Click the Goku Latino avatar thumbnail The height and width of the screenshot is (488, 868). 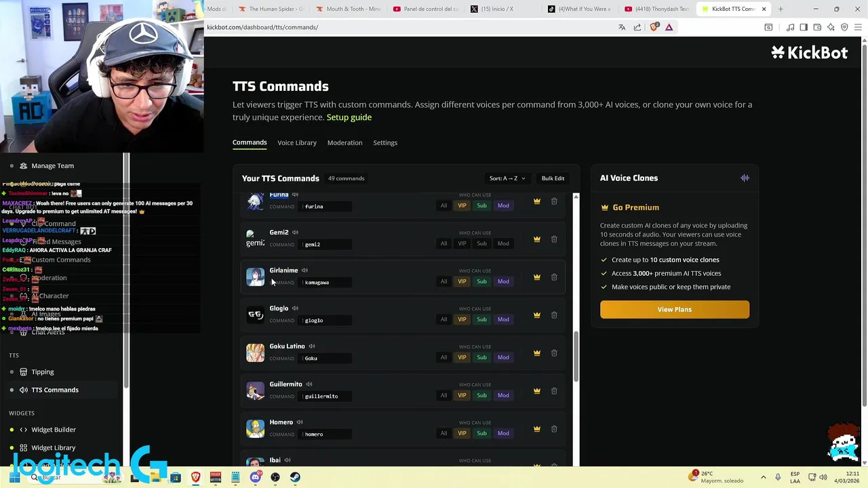point(255,353)
